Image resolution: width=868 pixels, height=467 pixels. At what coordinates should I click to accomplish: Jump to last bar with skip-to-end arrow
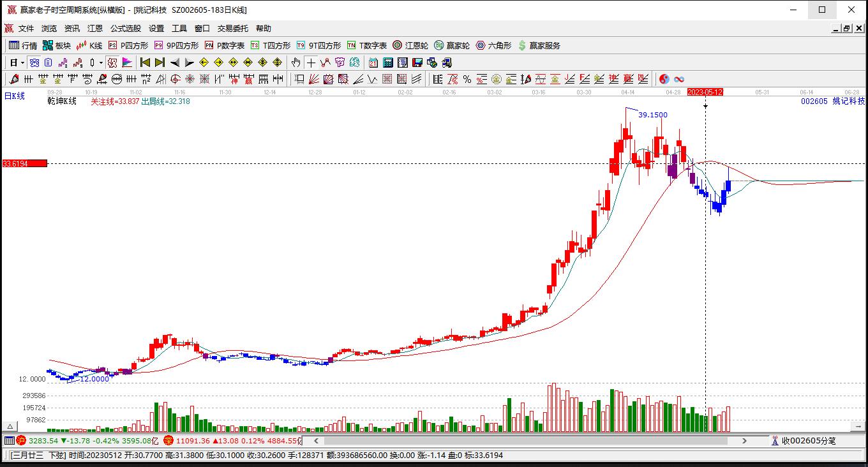(160, 63)
